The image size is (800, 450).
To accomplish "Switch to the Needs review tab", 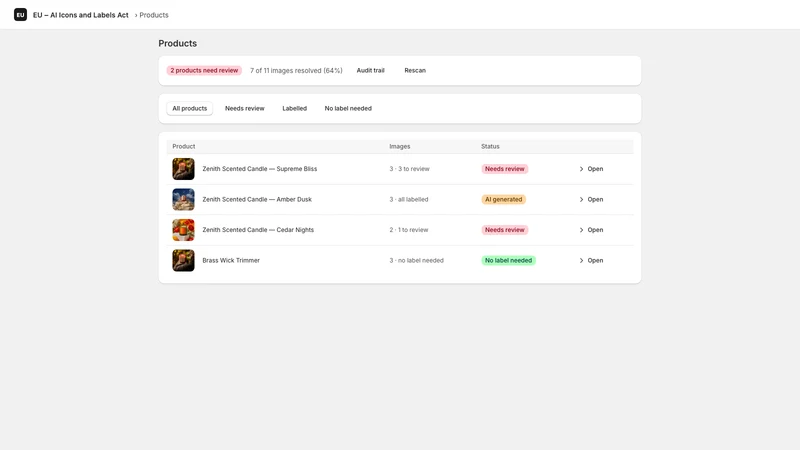I will click(245, 109).
